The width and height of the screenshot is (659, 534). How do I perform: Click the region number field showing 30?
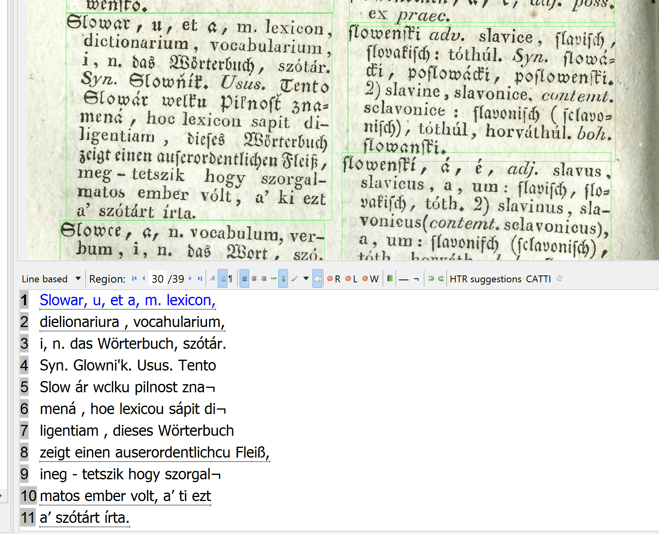pos(157,279)
